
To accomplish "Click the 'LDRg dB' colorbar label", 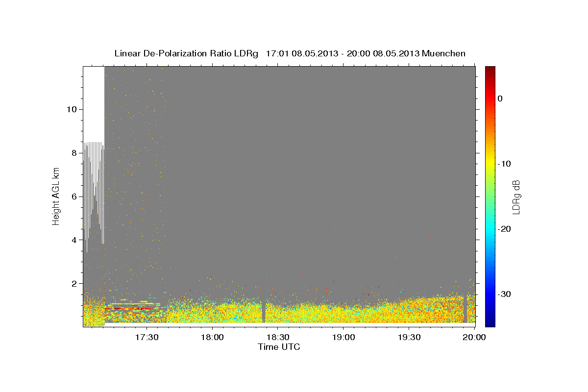I will click(515, 196).
